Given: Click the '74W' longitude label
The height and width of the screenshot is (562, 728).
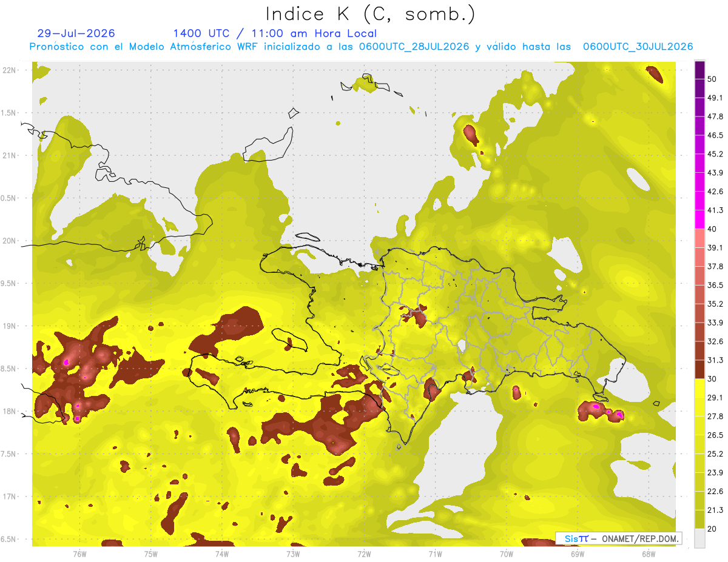Looking at the screenshot, I should pos(222,554).
